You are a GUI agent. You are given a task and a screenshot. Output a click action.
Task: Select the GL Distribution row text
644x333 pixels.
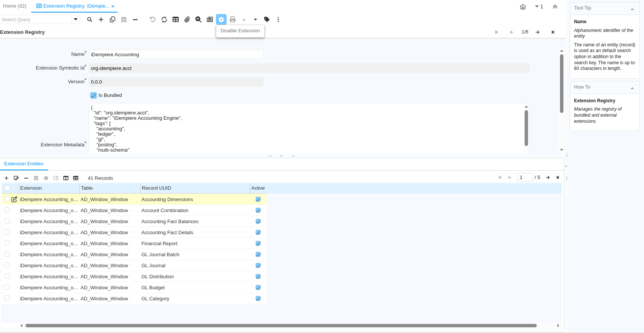158,276
